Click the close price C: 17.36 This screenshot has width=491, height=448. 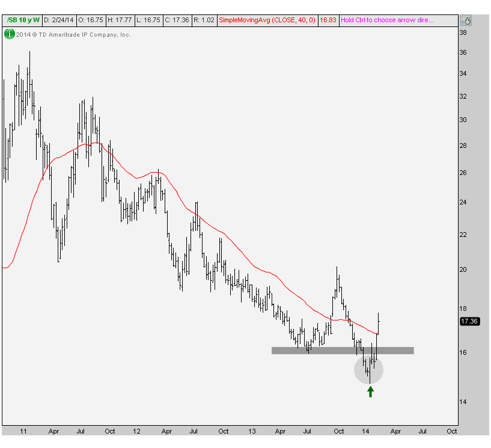pyautogui.click(x=177, y=20)
